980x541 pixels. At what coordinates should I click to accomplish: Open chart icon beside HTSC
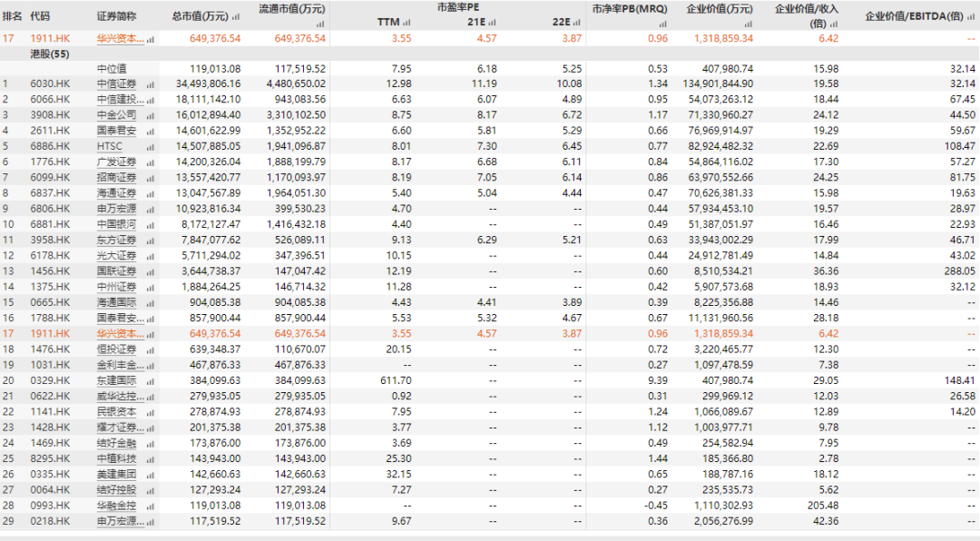150,146
